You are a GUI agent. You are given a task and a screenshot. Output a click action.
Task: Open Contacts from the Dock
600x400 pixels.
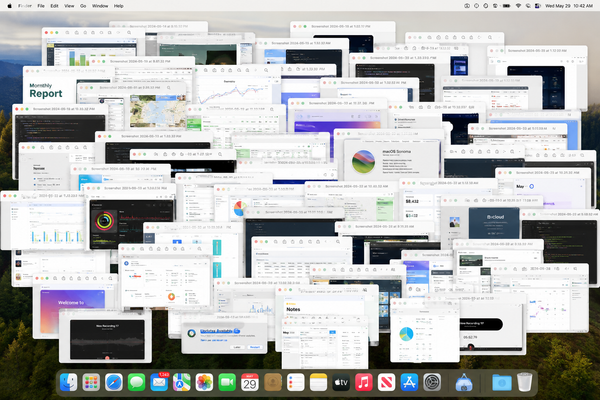click(273, 382)
